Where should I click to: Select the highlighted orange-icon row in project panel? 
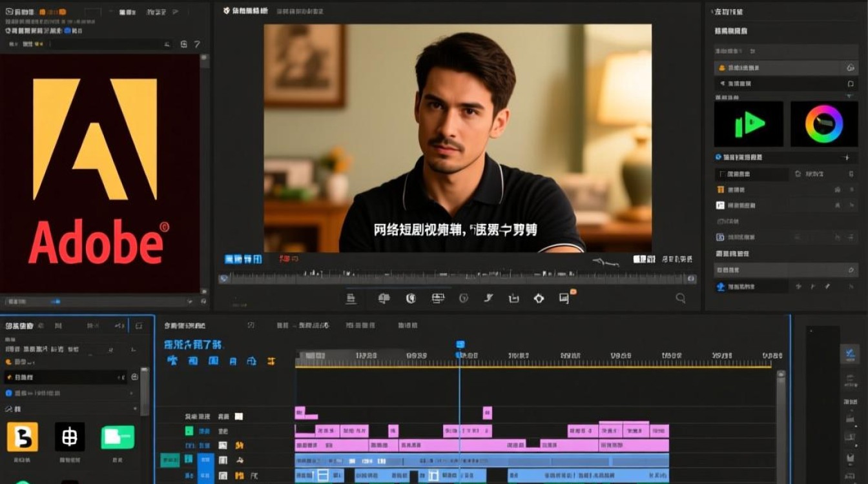coord(65,377)
